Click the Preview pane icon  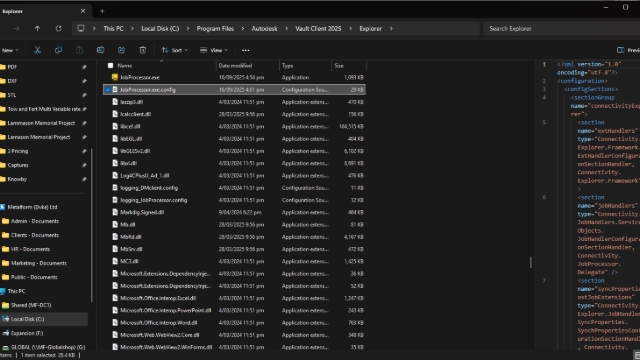(620, 50)
